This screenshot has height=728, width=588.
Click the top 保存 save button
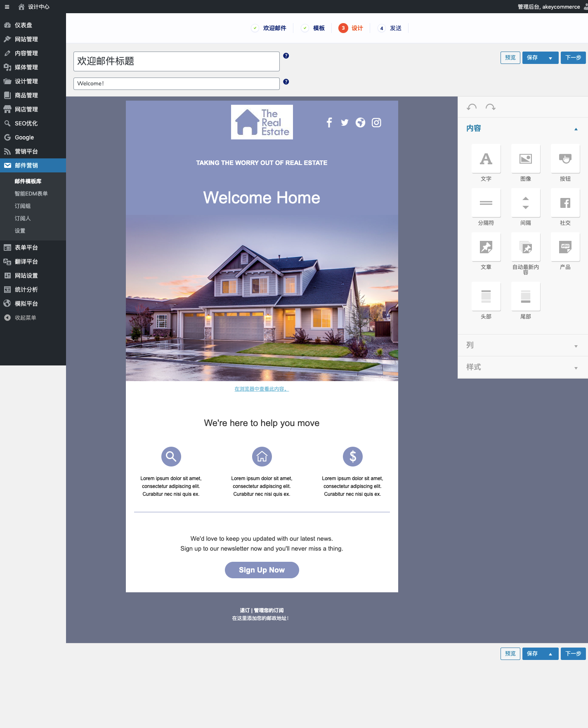[533, 58]
